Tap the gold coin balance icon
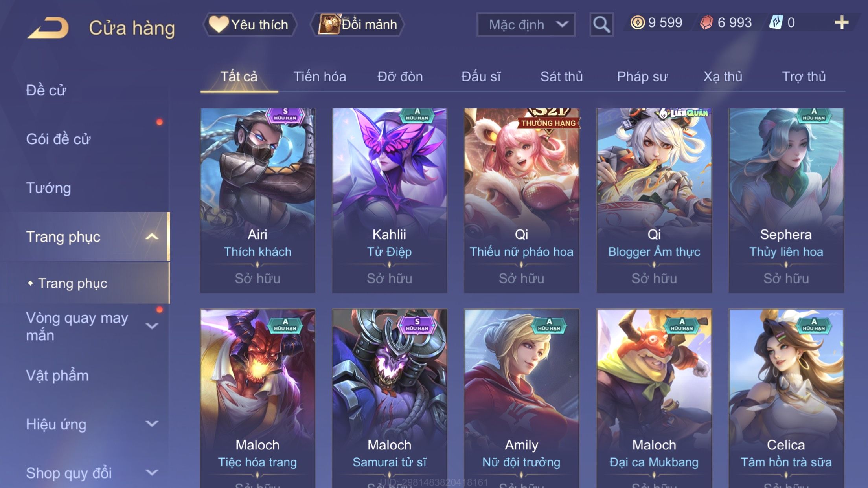The image size is (868, 488). point(638,22)
